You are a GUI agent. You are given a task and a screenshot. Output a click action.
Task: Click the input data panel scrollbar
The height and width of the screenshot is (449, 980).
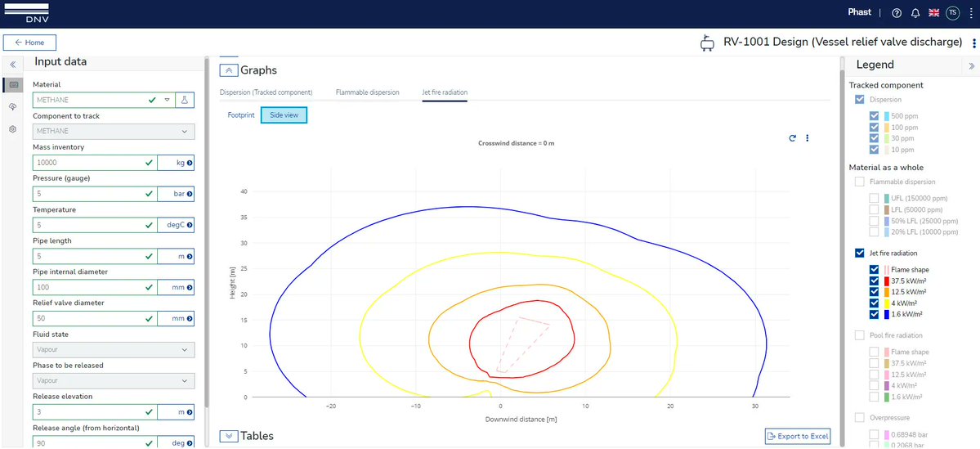tap(206, 231)
